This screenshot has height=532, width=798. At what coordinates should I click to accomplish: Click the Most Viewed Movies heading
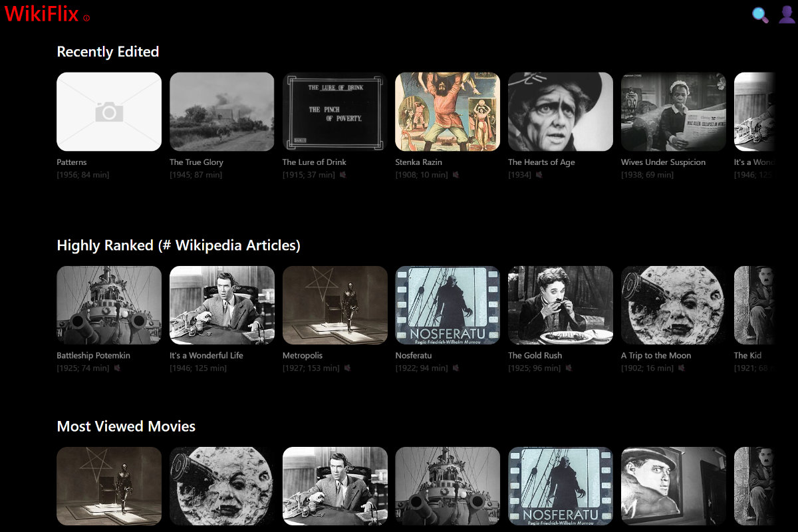pyautogui.click(x=126, y=426)
